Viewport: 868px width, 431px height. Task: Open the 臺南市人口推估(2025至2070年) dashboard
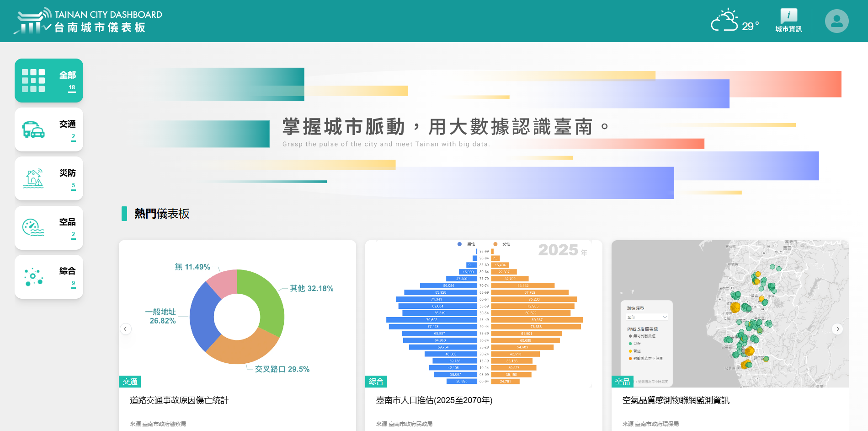tap(434, 401)
